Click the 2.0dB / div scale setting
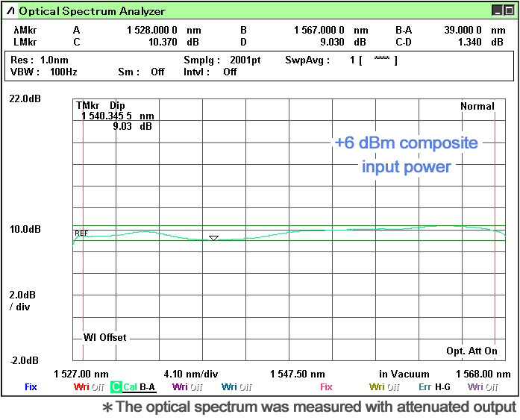The image size is (520, 420). click(x=20, y=300)
